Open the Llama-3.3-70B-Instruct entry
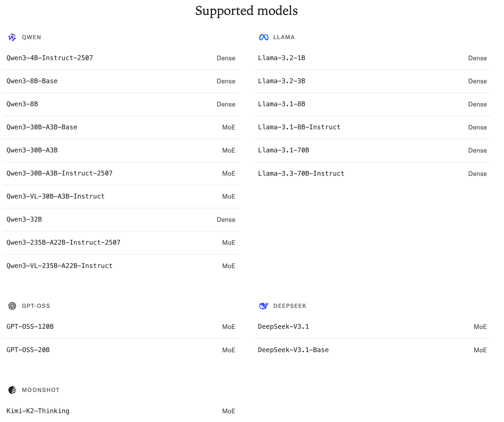Image resolution: width=504 pixels, height=422 pixels. pyautogui.click(x=301, y=174)
